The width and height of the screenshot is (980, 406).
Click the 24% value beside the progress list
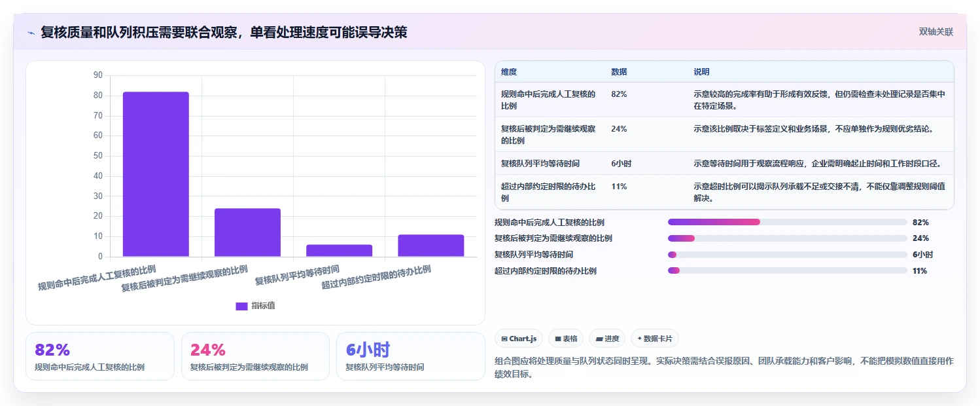pyautogui.click(x=920, y=238)
